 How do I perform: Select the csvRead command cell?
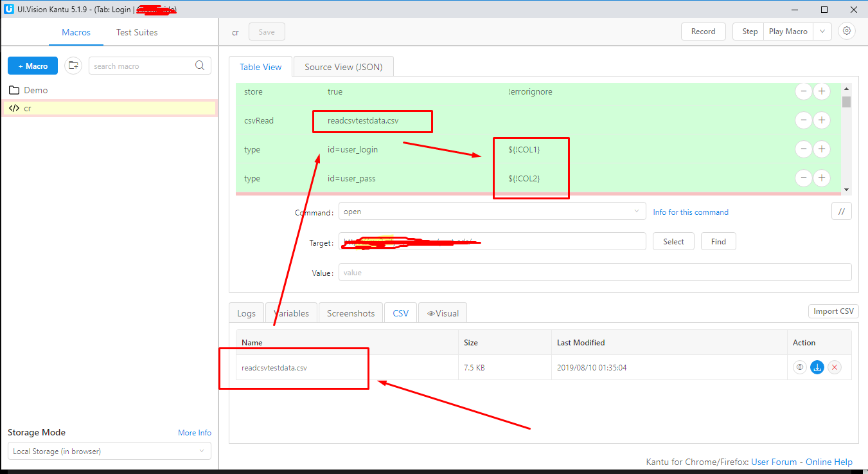pos(259,120)
